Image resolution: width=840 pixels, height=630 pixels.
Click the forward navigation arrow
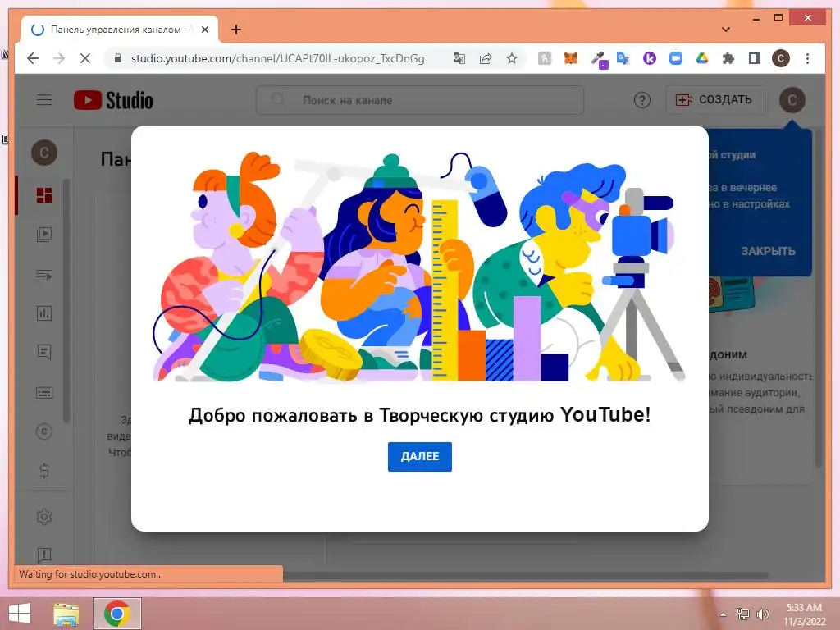[59, 58]
